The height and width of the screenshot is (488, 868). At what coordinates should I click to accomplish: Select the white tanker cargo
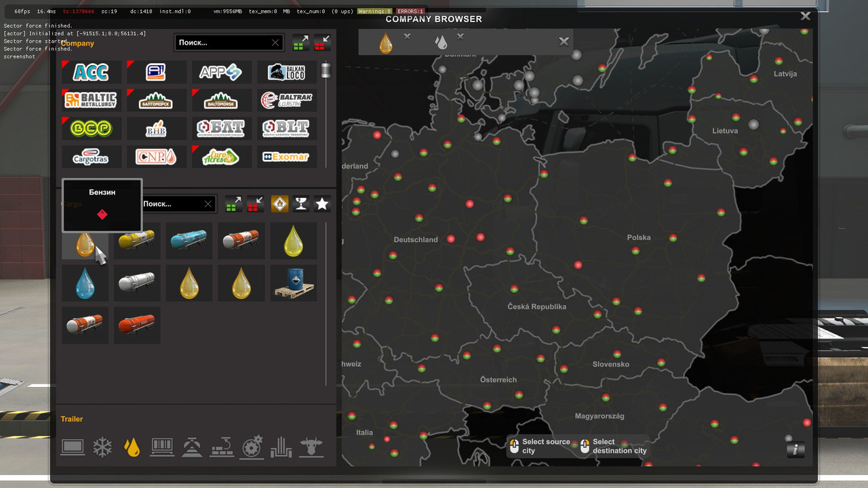137,283
